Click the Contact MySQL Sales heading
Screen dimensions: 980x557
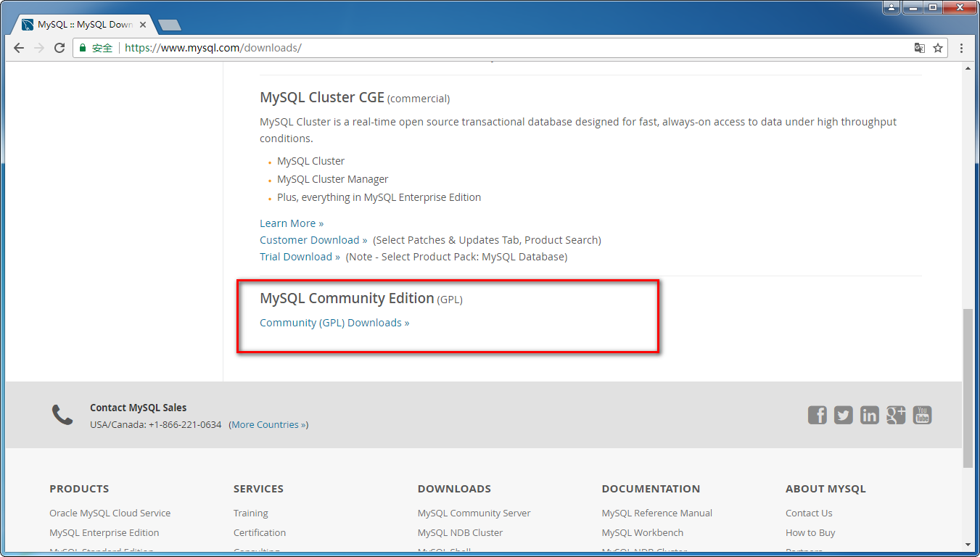(138, 408)
